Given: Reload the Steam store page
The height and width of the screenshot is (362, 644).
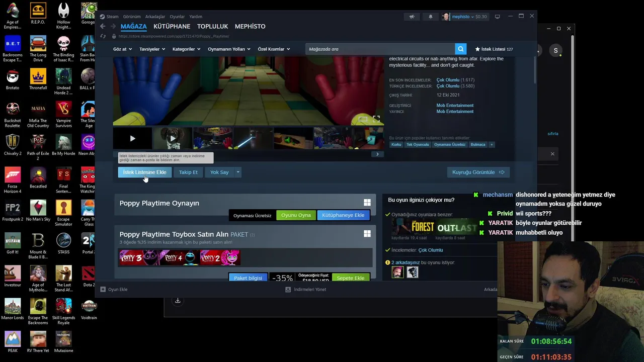Looking at the screenshot, I should pyautogui.click(x=103, y=36).
